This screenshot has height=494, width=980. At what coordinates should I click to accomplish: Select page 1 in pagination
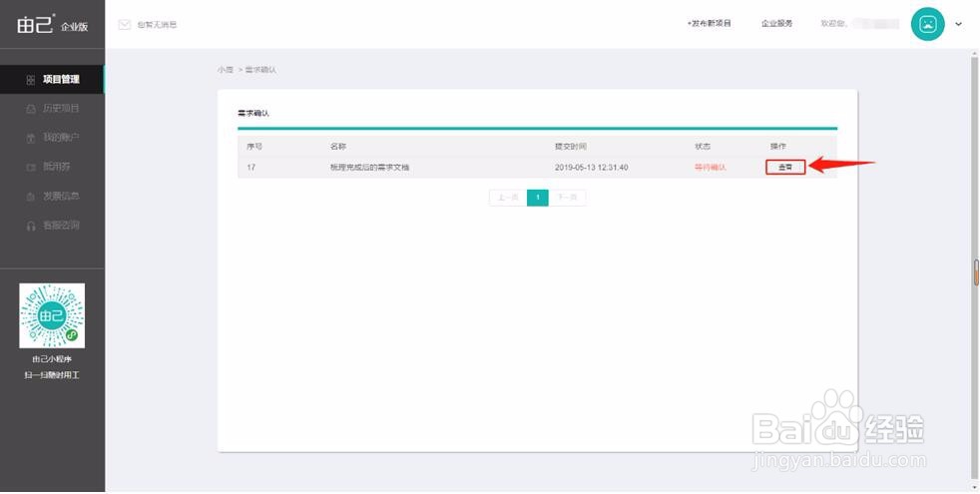[x=538, y=198]
